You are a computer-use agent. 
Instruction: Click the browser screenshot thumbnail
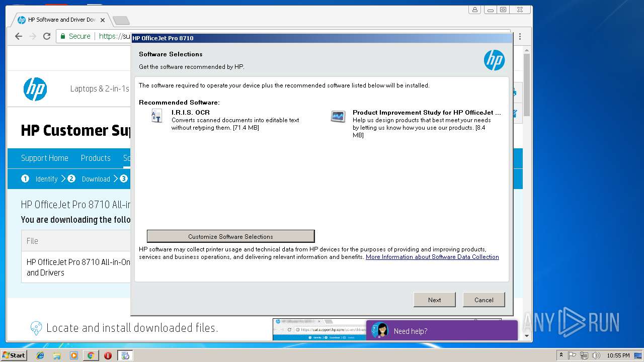(x=319, y=329)
